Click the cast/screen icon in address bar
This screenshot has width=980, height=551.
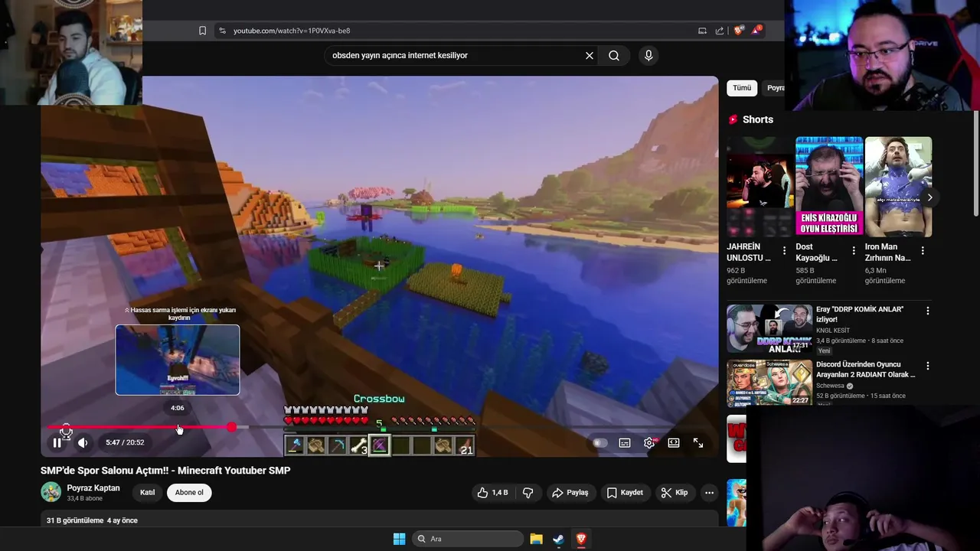(702, 31)
